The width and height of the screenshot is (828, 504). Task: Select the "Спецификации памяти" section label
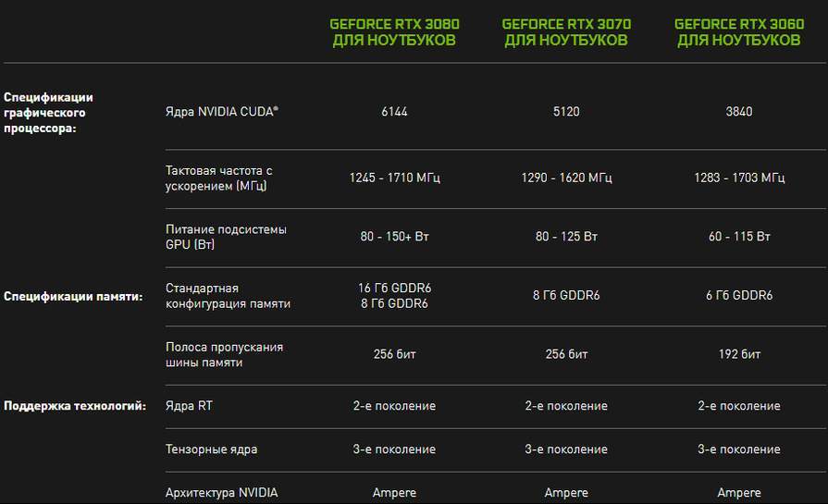[x=73, y=297]
